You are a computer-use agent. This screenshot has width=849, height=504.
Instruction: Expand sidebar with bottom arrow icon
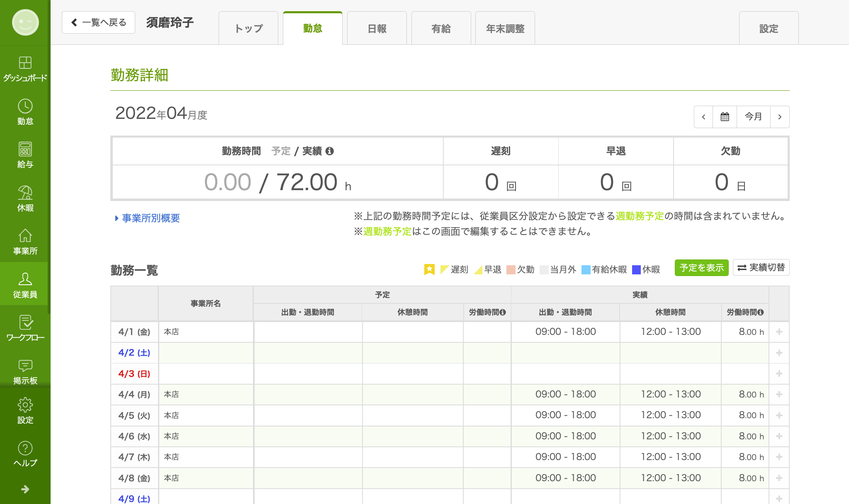pyautogui.click(x=25, y=489)
